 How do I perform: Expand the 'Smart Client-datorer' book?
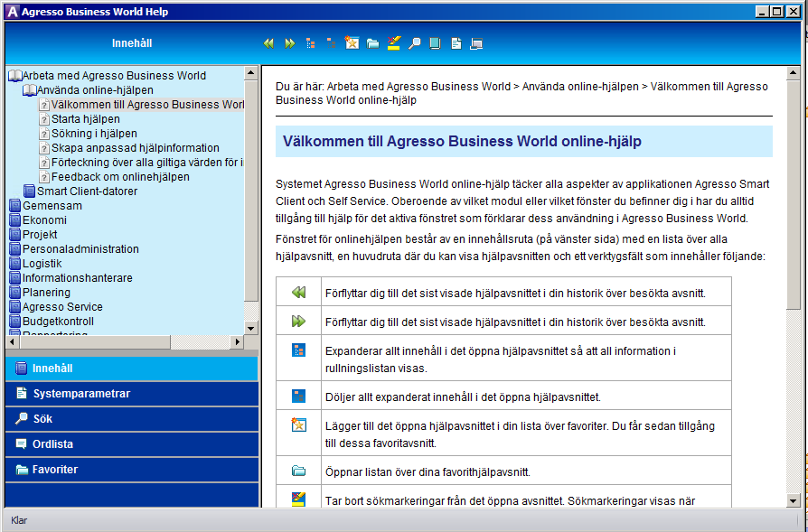(30, 191)
